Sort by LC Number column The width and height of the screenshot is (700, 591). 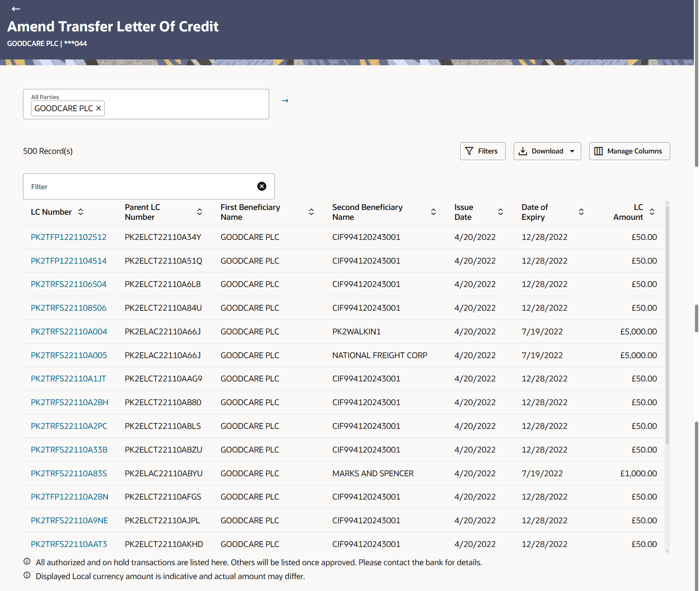pos(81,212)
